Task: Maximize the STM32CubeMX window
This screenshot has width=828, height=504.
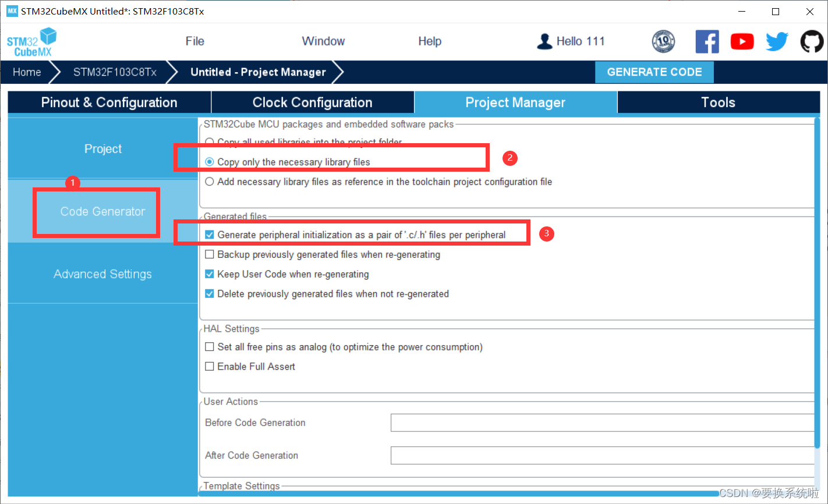Action: point(776,12)
